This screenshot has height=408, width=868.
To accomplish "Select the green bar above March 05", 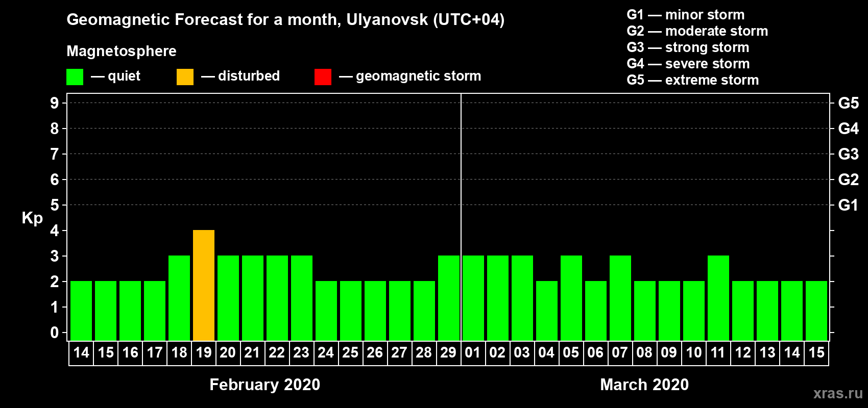I will coord(571,298).
